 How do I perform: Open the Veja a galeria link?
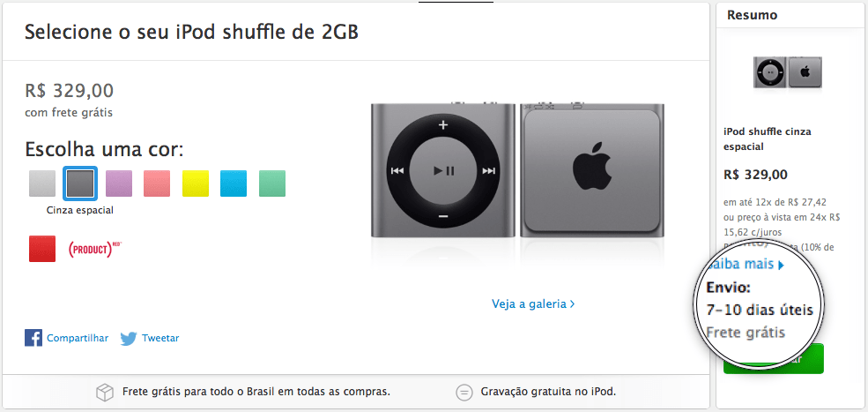533,303
